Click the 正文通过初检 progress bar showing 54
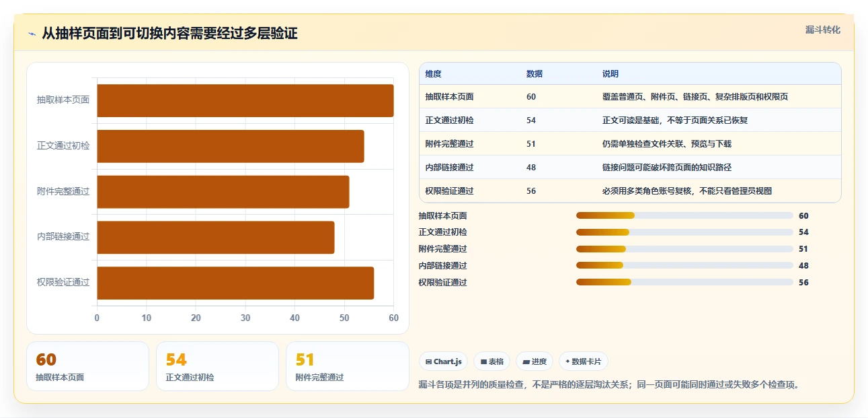The image size is (868, 418). pyautogui.click(x=684, y=232)
